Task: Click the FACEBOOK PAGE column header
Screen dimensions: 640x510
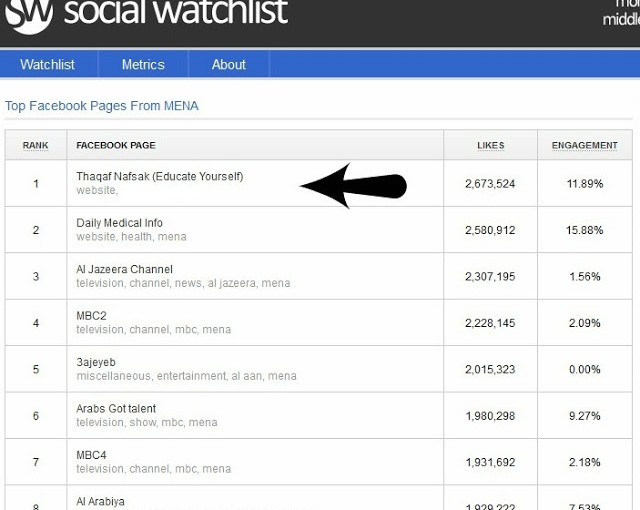Action: (x=116, y=145)
